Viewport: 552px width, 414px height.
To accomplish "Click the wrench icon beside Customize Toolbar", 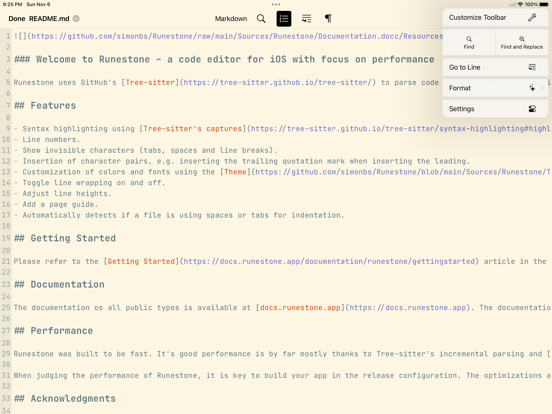I will [x=532, y=18].
